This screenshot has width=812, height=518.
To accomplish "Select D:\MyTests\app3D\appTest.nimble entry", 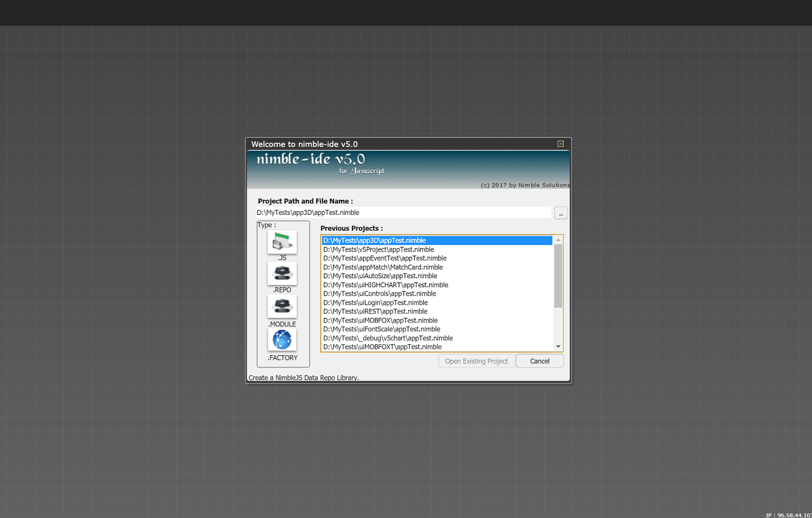I will pos(437,240).
